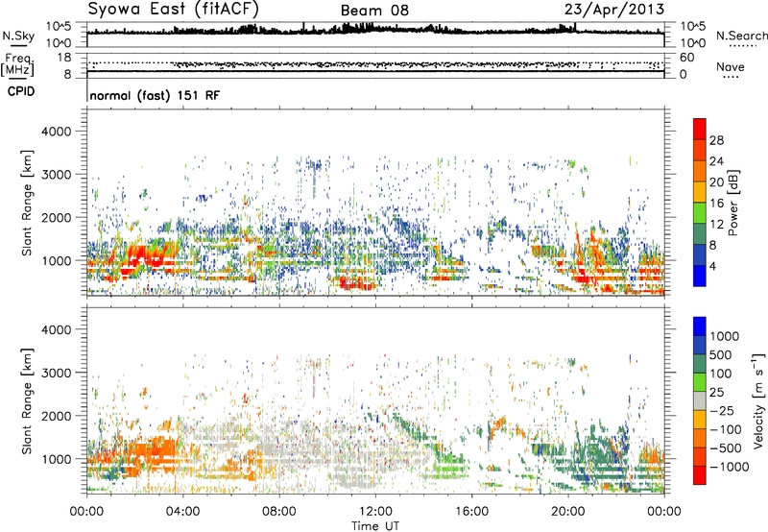Click the "16:00" time axis label
This screenshot has width=768, height=532.
pos(471,512)
